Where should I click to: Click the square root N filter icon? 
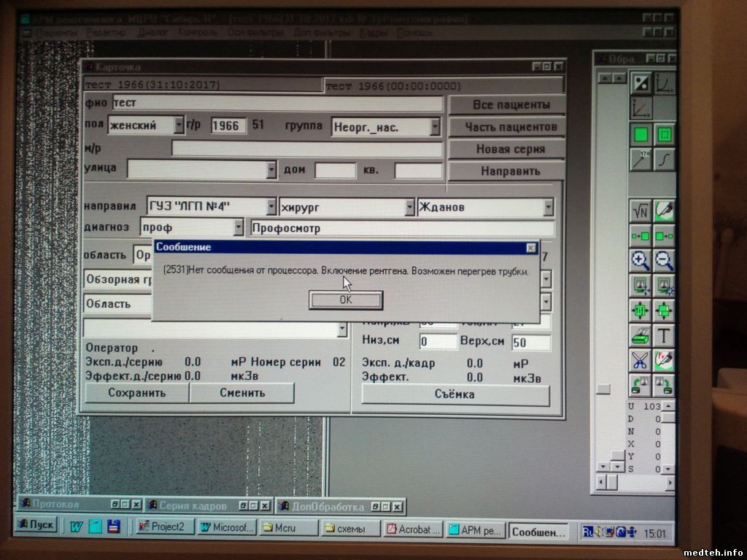click(640, 211)
